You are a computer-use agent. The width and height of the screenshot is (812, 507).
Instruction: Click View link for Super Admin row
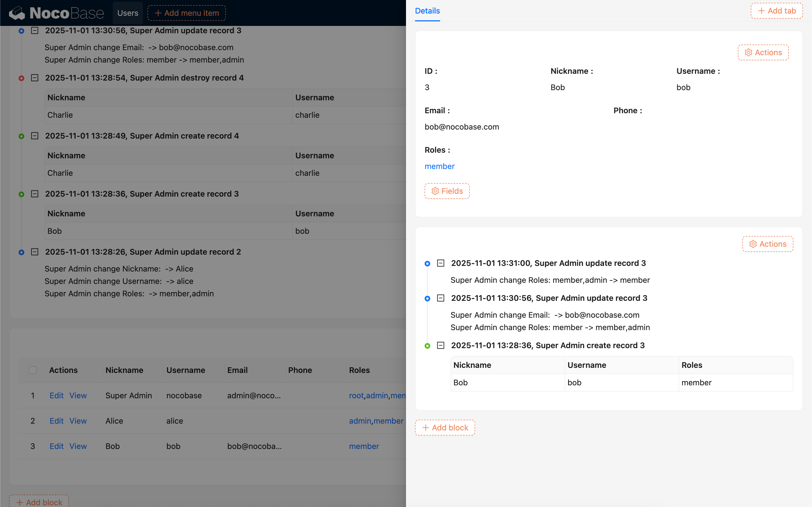[x=78, y=396]
